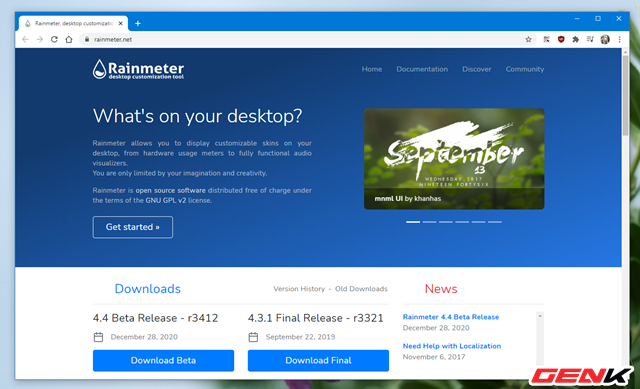
Task: Select the third carousel indicator
Action: (x=446, y=222)
